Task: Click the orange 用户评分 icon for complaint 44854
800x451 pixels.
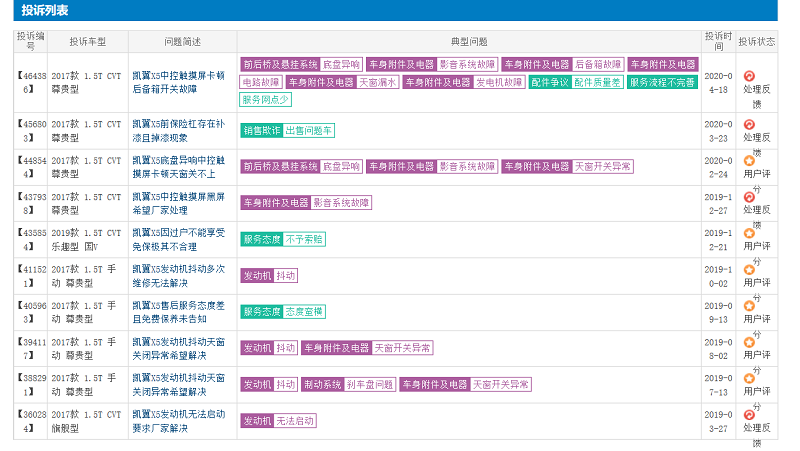Action: [749, 160]
